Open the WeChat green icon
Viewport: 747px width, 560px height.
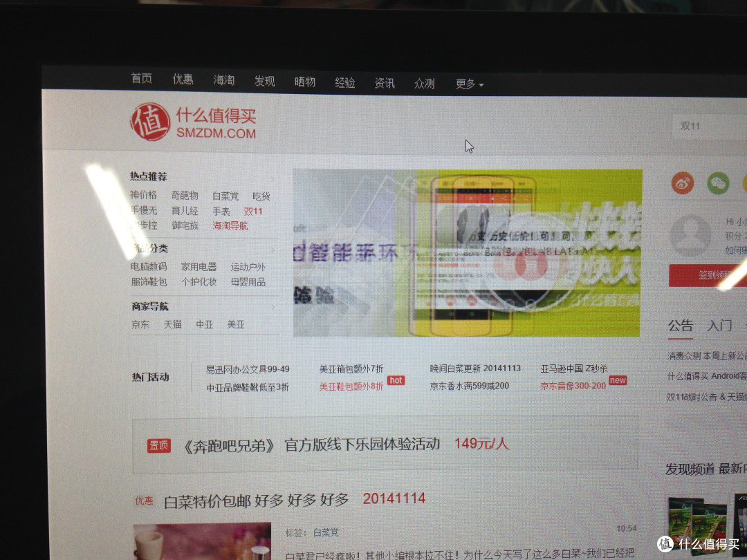click(x=718, y=183)
